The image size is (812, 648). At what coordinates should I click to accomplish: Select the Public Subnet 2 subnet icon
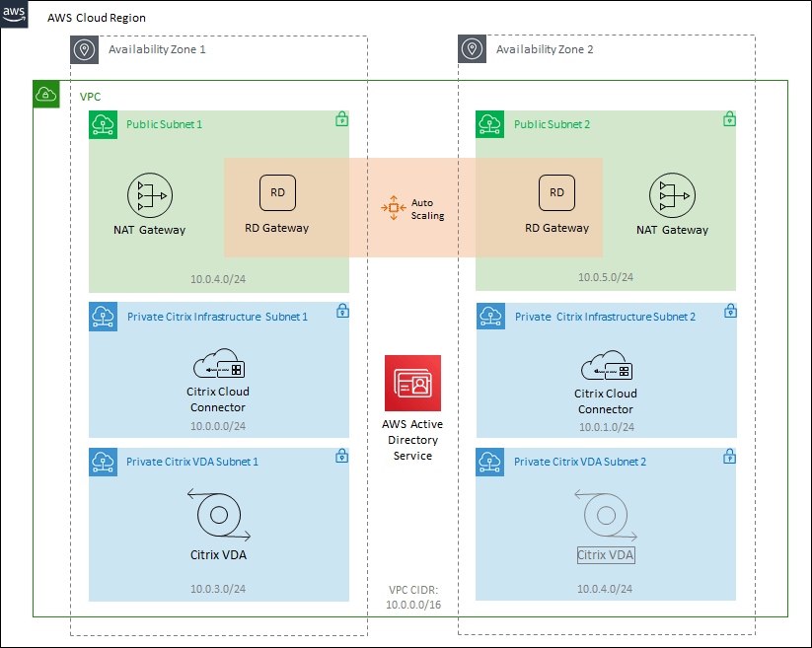490,124
